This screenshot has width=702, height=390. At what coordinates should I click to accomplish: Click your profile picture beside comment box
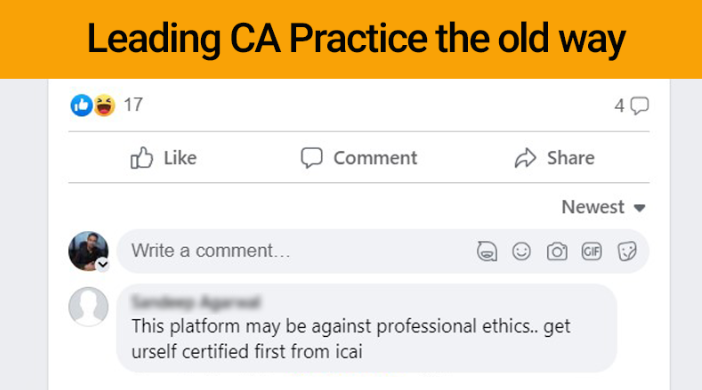(88, 251)
